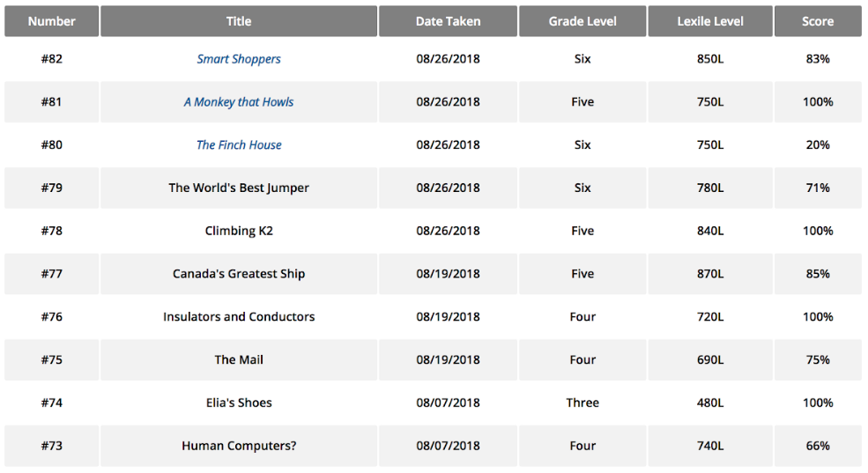Click the Grade Level column header
The image size is (868, 473).
[x=582, y=21]
